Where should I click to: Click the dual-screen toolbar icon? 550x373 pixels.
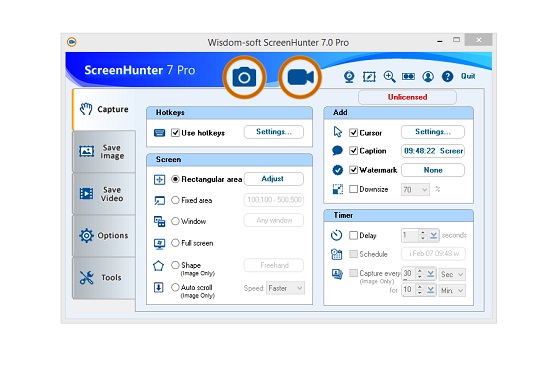click(408, 76)
